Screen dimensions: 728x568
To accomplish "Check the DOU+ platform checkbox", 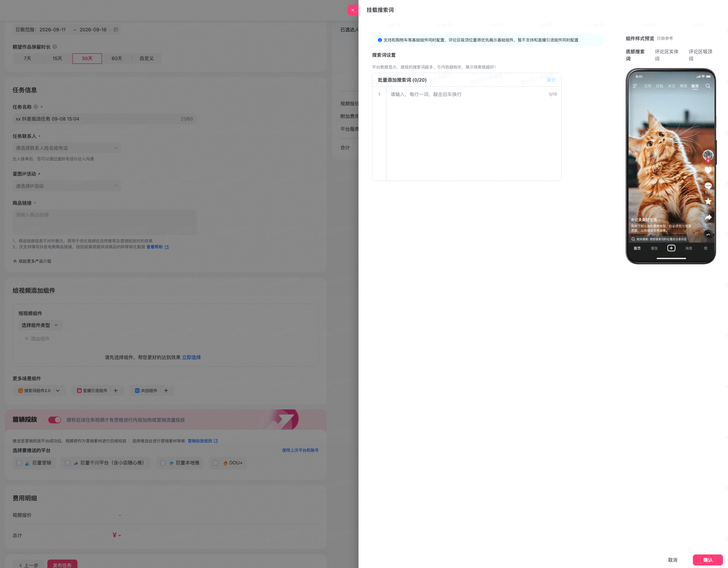I will coord(215,463).
